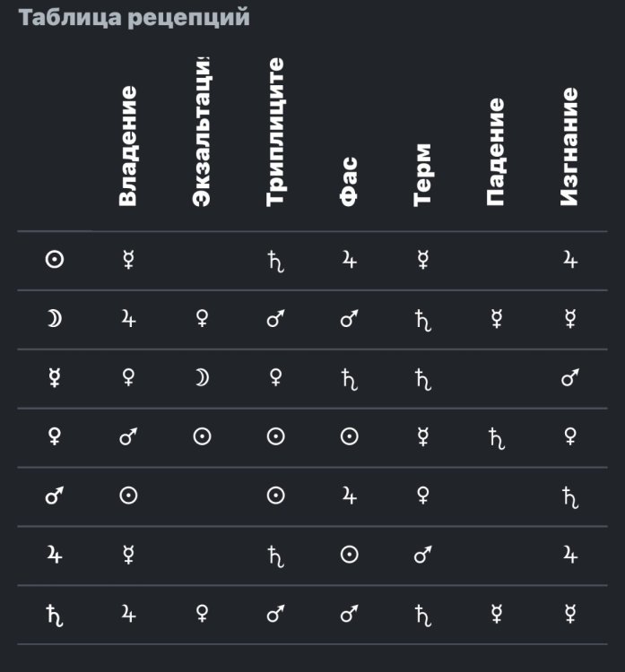The height and width of the screenshot is (672, 625).
Task: Select the Фас column header
Action: [350, 182]
